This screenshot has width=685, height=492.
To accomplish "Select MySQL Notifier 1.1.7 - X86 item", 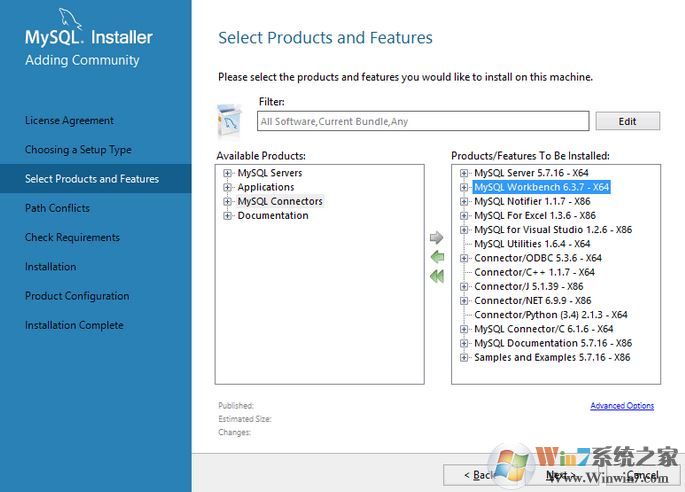I will click(x=532, y=201).
